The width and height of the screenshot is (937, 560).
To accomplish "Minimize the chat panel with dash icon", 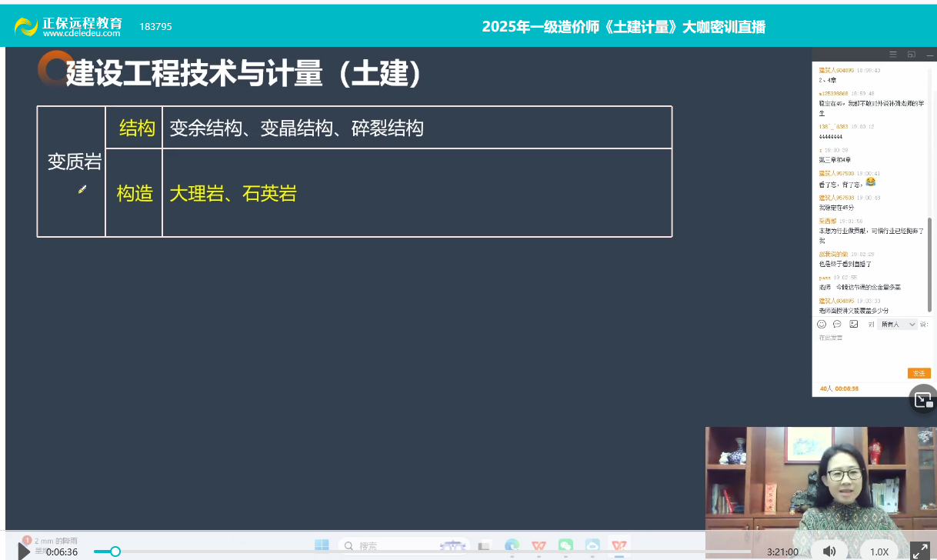I will [x=929, y=55].
